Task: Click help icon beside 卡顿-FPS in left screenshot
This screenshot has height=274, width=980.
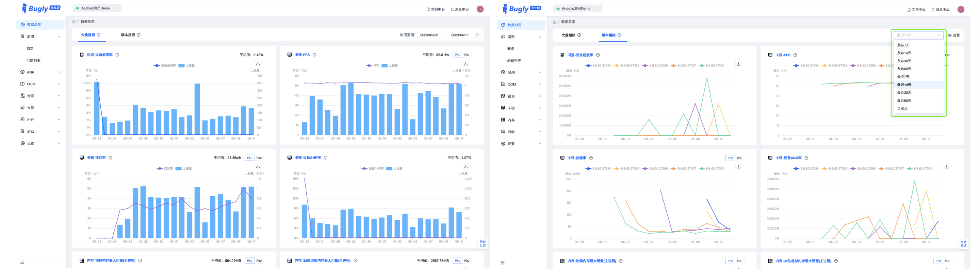Action: pyautogui.click(x=314, y=55)
